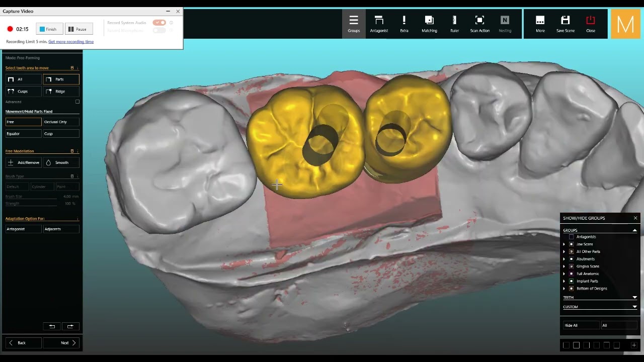Open the Extra toolbar option
The height and width of the screenshot is (362, 644).
point(404,24)
